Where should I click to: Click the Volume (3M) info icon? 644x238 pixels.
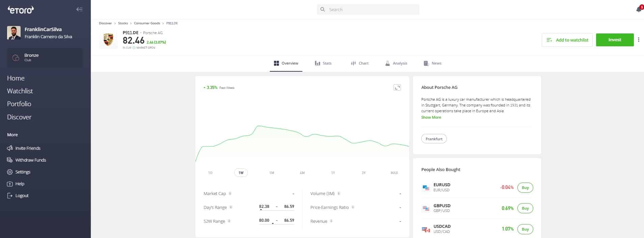pyautogui.click(x=339, y=194)
